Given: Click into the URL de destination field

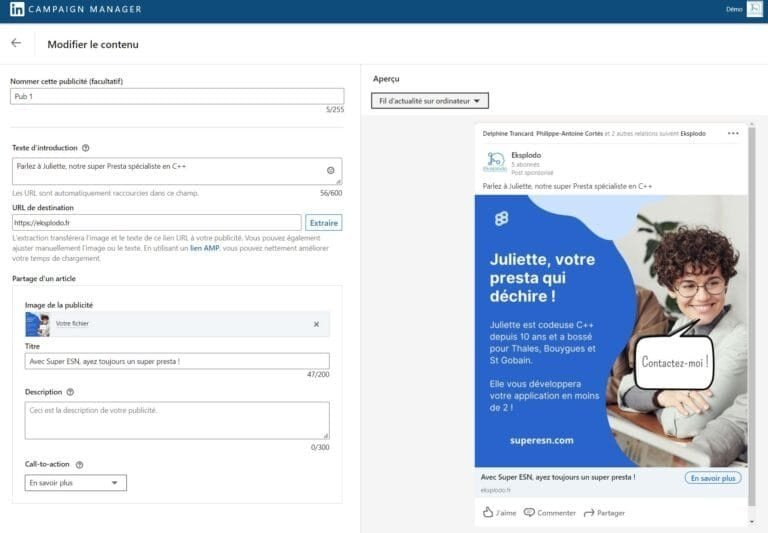Looking at the screenshot, I should (x=157, y=222).
